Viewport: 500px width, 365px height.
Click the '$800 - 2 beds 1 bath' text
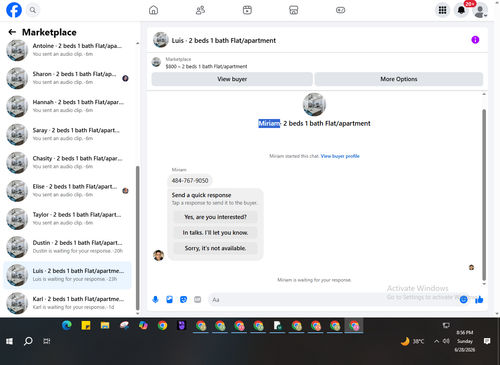tap(206, 66)
